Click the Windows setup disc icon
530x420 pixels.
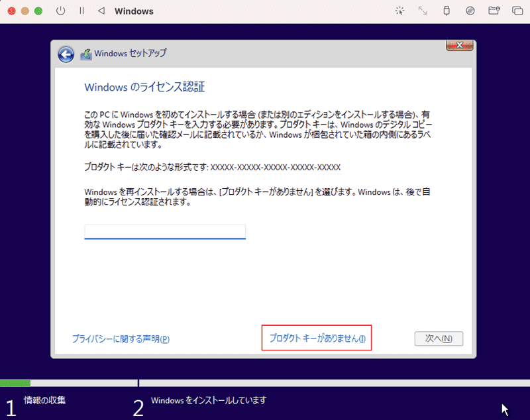point(86,54)
